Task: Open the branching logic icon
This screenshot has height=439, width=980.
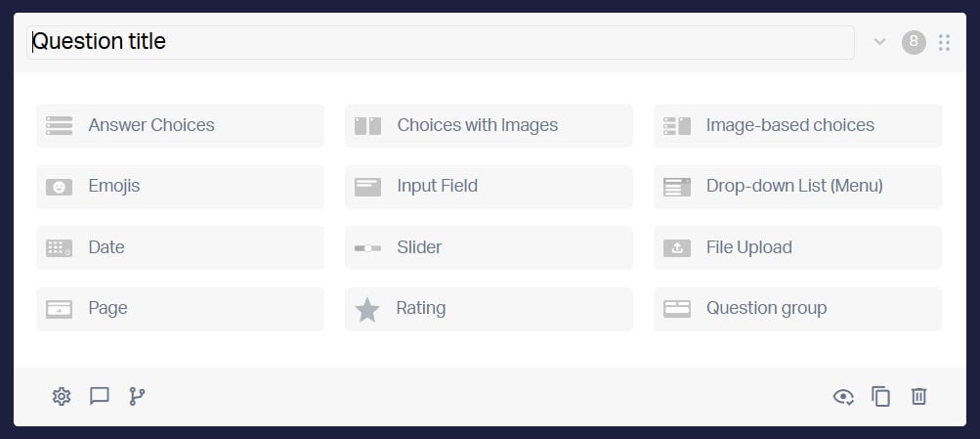Action: 137,397
